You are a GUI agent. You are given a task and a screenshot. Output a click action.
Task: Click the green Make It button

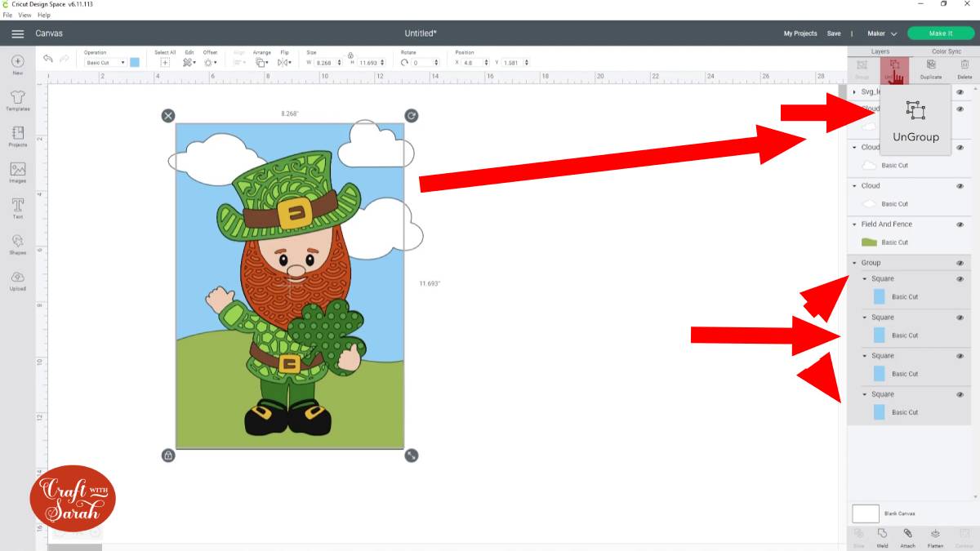[x=939, y=33]
